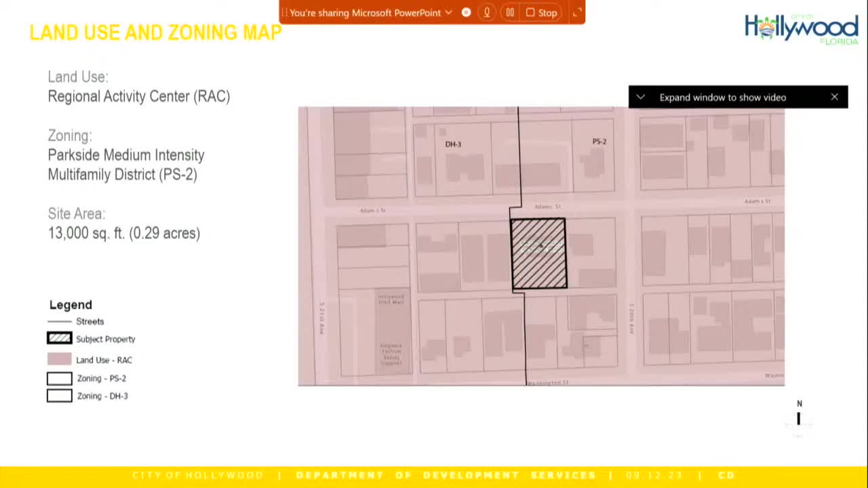Expand the Zoning - PS-2 legend item
The width and height of the screenshot is (868, 488).
(x=59, y=378)
